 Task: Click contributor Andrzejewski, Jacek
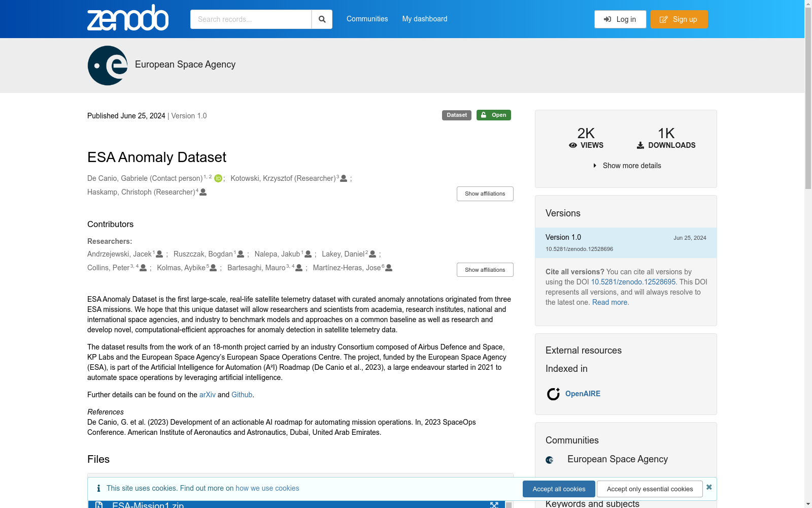(119, 254)
